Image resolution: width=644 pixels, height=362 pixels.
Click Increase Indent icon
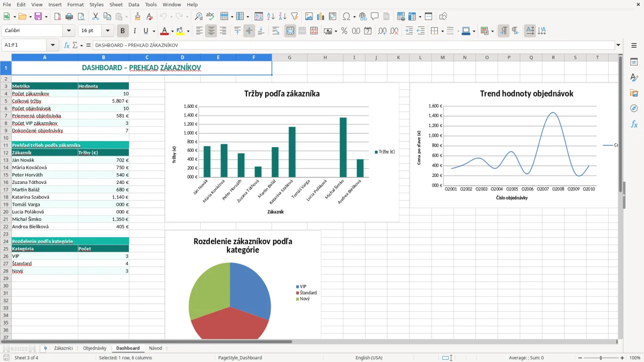click(x=409, y=31)
